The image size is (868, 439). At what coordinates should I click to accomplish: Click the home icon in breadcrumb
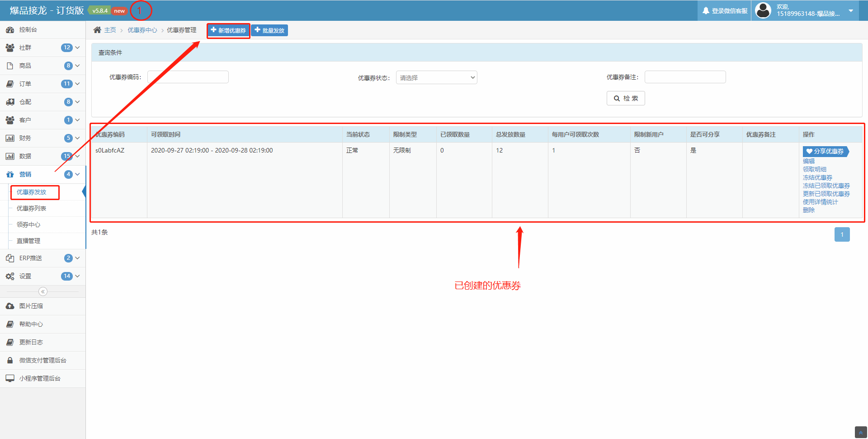pyautogui.click(x=97, y=30)
